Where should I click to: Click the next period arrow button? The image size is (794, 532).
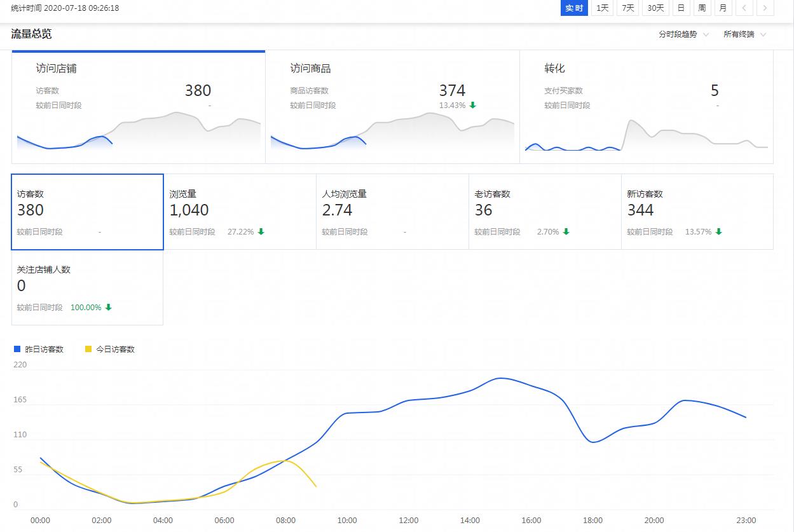765,8
